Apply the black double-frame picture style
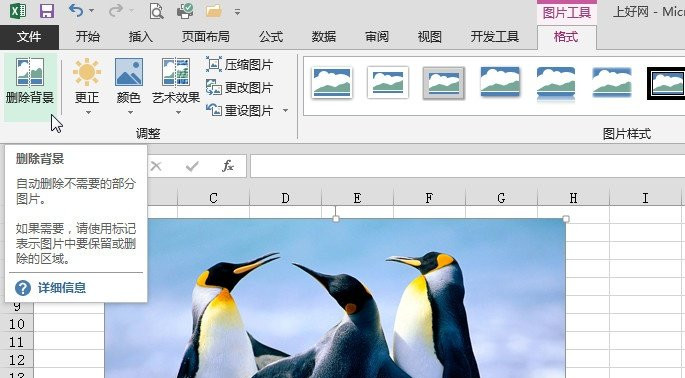Viewport: 685px width, 378px height. [x=666, y=83]
